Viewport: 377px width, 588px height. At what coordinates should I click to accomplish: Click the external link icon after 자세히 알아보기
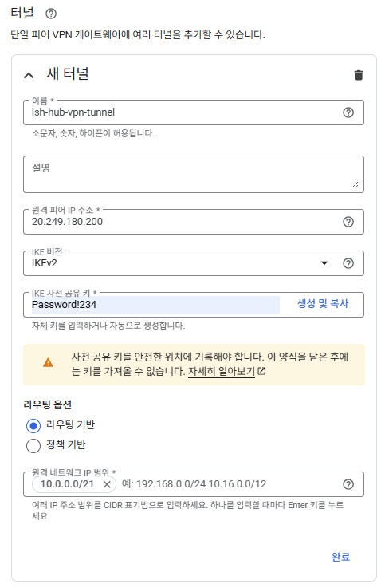(261, 371)
